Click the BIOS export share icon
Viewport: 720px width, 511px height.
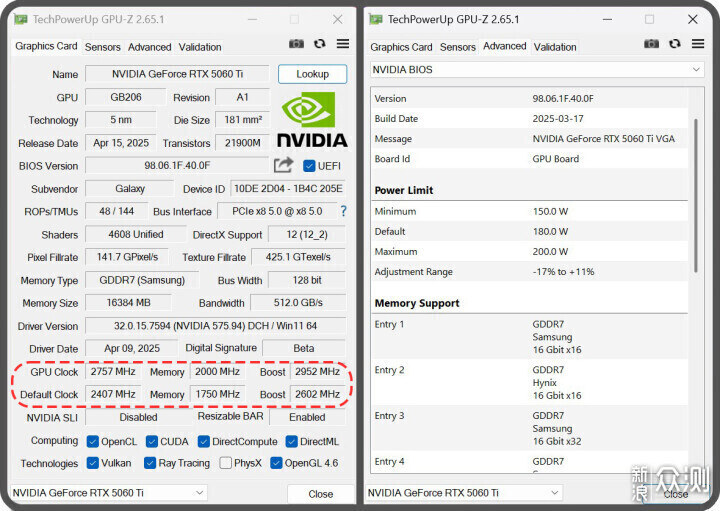283,165
